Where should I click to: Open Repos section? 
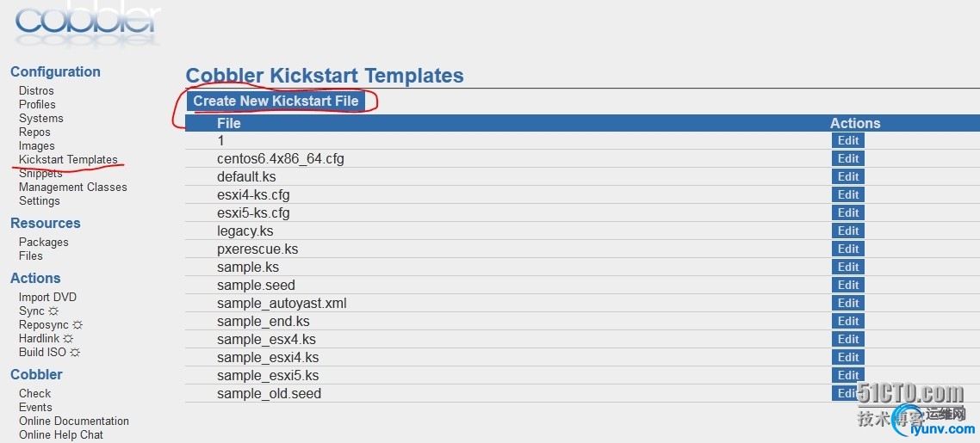coord(34,132)
